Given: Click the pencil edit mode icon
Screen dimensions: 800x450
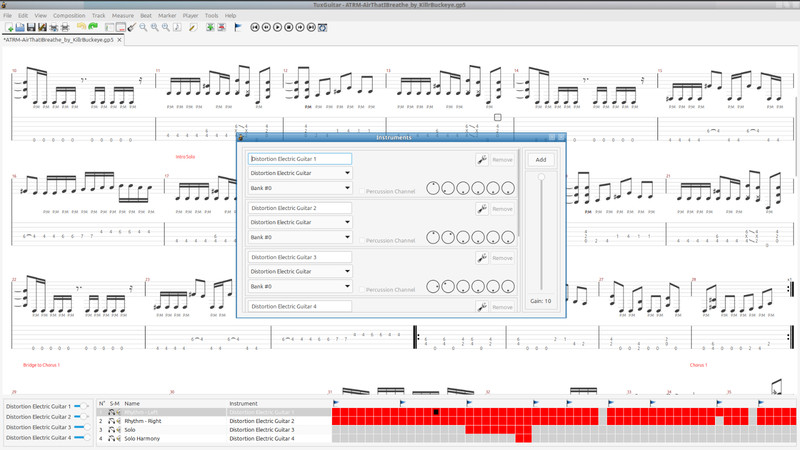Looking at the screenshot, I should coord(192,27).
